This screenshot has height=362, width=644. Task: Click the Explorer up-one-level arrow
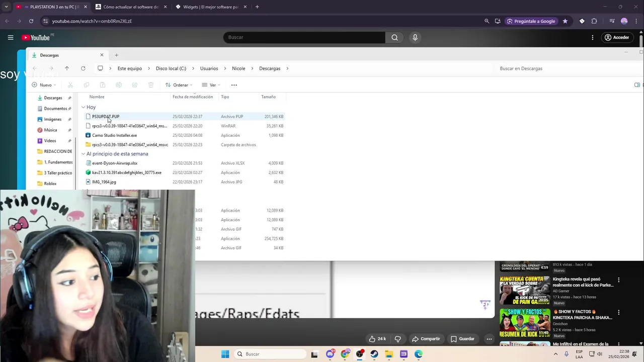pyautogui.click(x=66, y=68)
